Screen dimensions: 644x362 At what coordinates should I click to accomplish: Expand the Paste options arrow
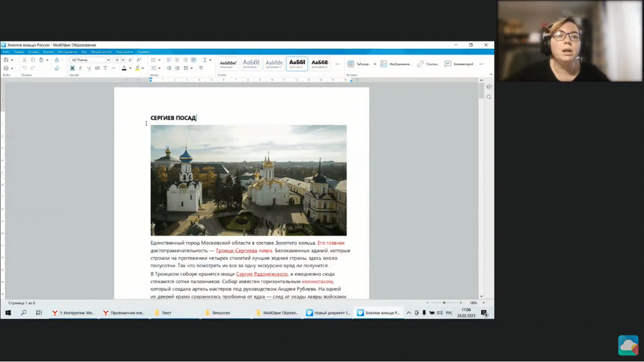(47, 60)
